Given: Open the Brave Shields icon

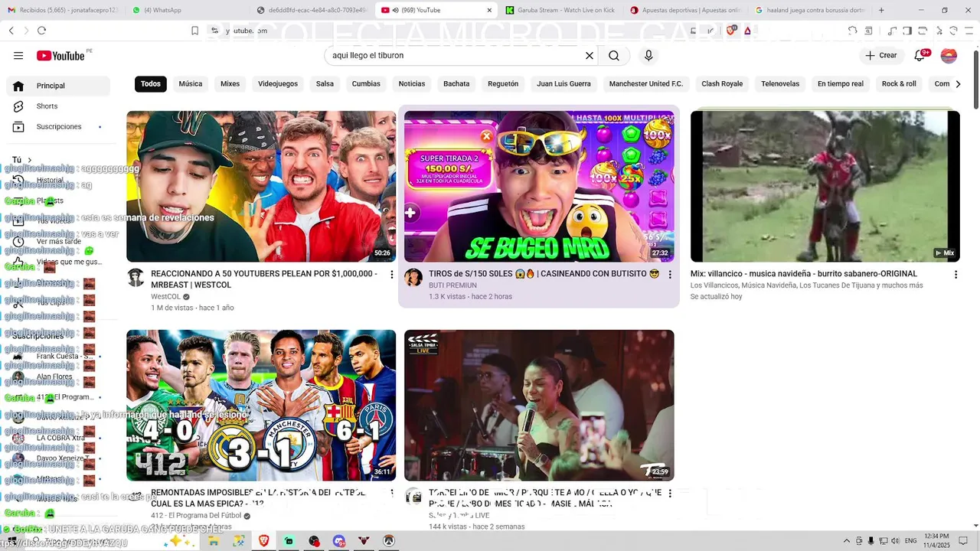Looking at the screenshot, I should [x=732, y=31].
